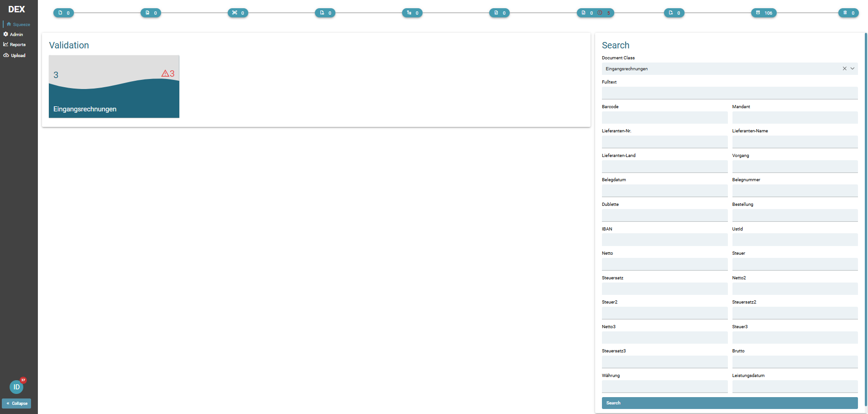
Task: Open the Eingangsrechnungen validation tile
Action: [x=114, y=87]
